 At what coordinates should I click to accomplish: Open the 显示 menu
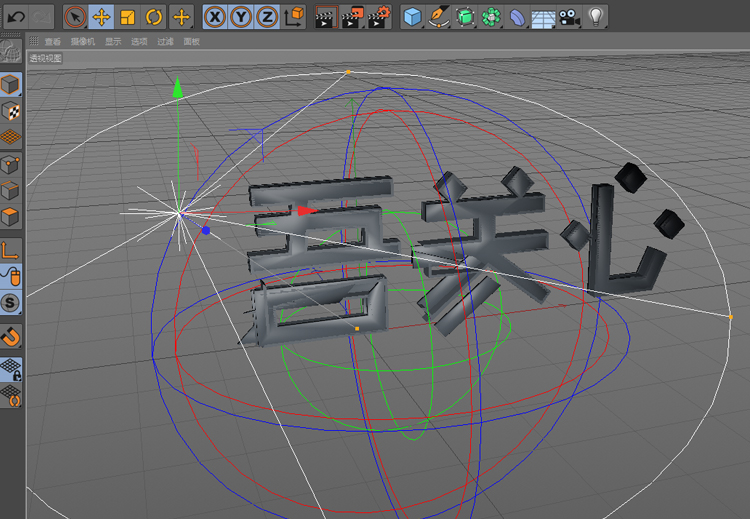[x=113, y=42]
